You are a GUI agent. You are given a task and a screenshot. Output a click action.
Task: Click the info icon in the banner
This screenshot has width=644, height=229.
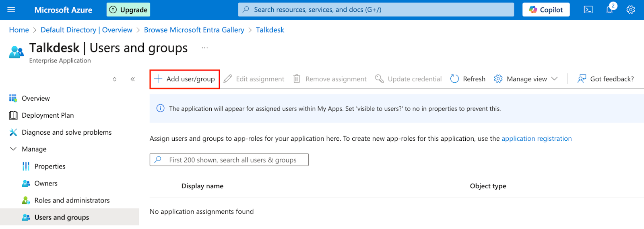point(160,108)
